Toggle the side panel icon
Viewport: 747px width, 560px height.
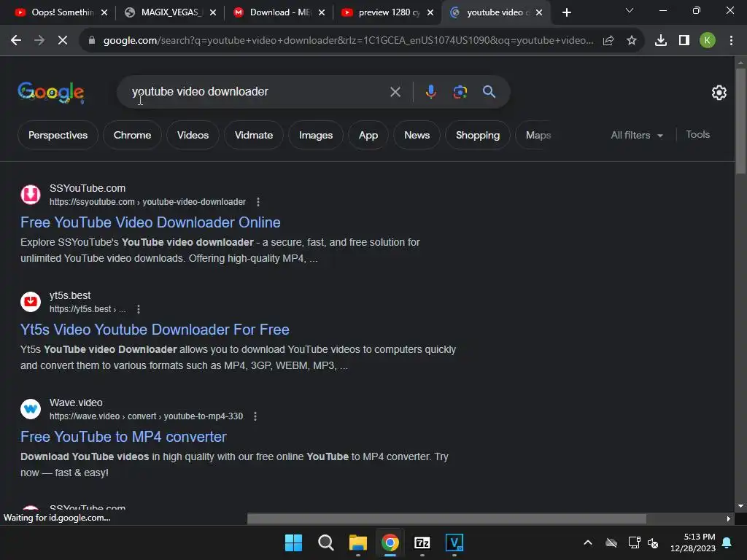(684, 41)
